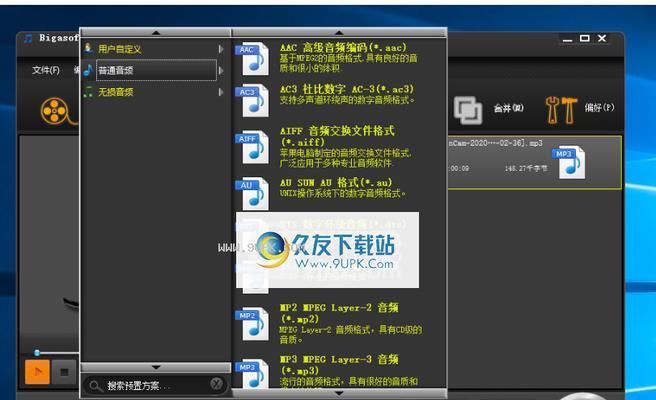Click the orange play button
656x400 pixels.
[x=37, y=372]
